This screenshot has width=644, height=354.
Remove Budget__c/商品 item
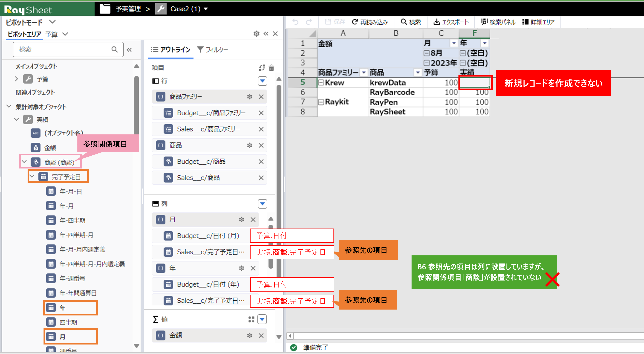(x=261, y=162)
